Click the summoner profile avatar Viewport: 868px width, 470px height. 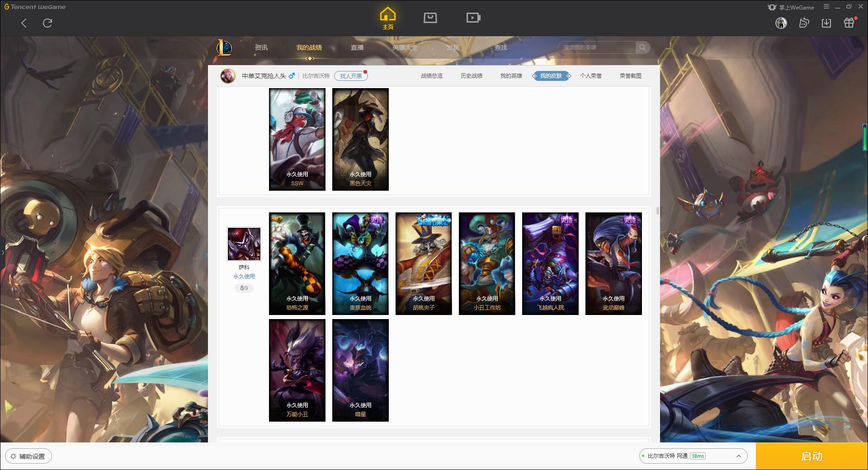pos(228,76)
